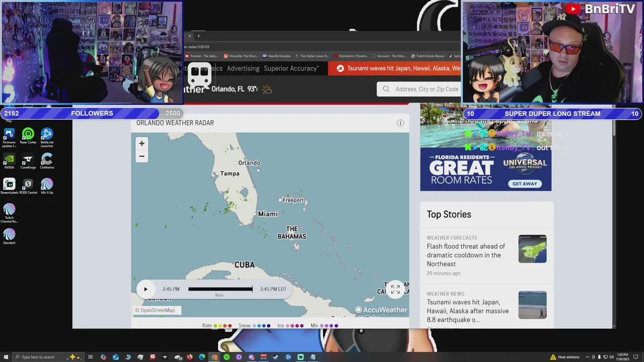Image resolution: width=644 pixels, height=362 pixels.
Task: Open Myinstants bookmark
Action: pos(351,56)
